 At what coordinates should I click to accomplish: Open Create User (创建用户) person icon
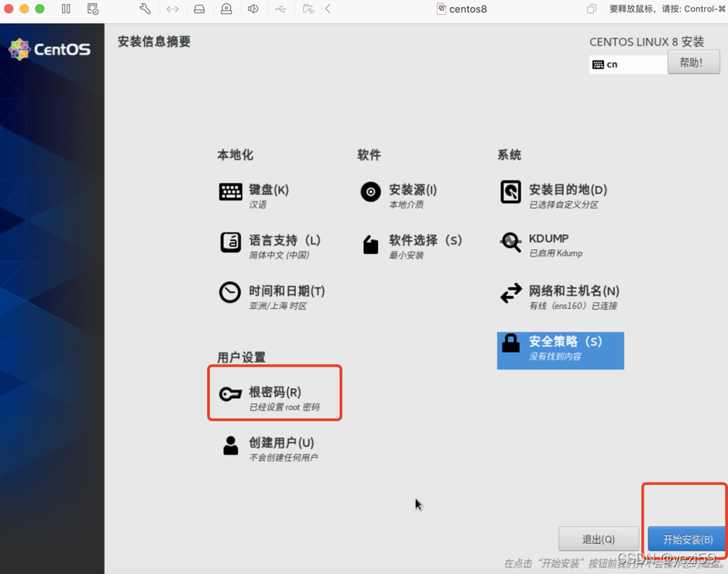(x=230, y=445)
